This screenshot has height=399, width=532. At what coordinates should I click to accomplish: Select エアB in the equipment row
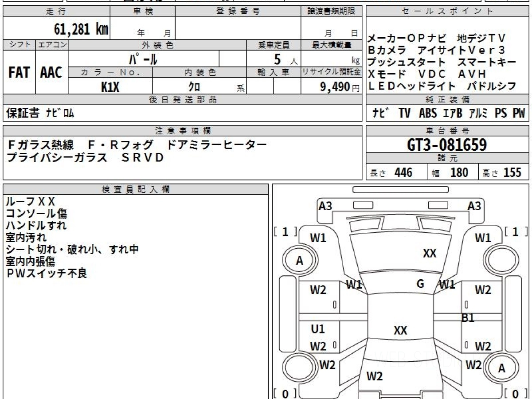pyautogui.click(x=453, y=113)
